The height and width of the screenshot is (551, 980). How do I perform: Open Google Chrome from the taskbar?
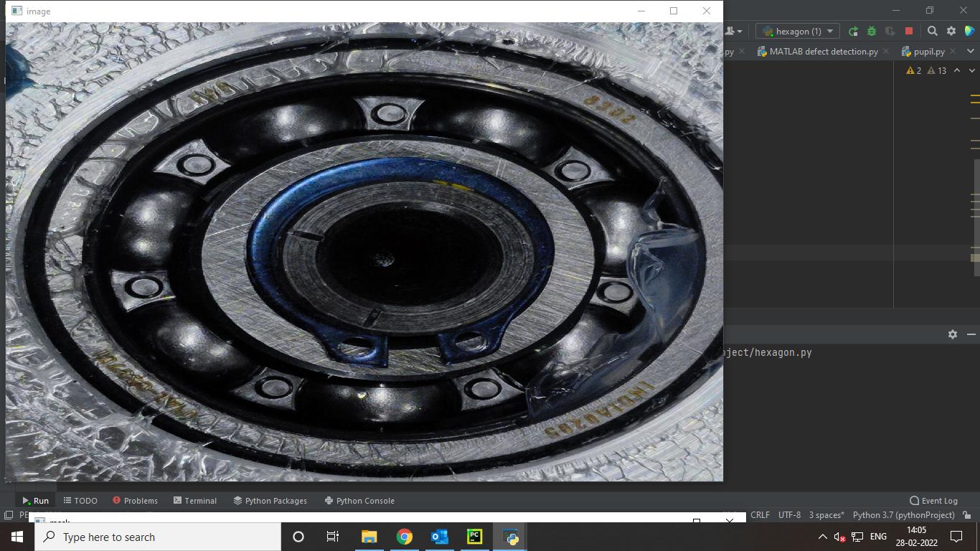point(404,537)
